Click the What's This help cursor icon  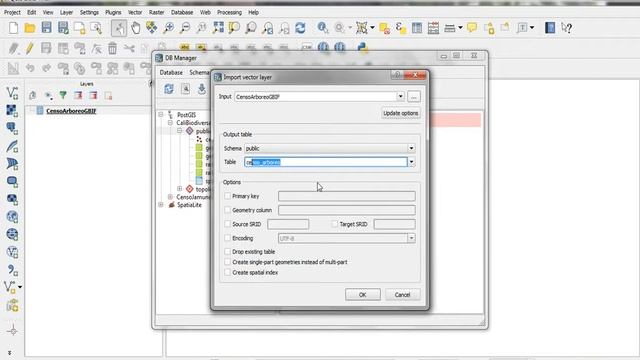click(x=566, y=28)
